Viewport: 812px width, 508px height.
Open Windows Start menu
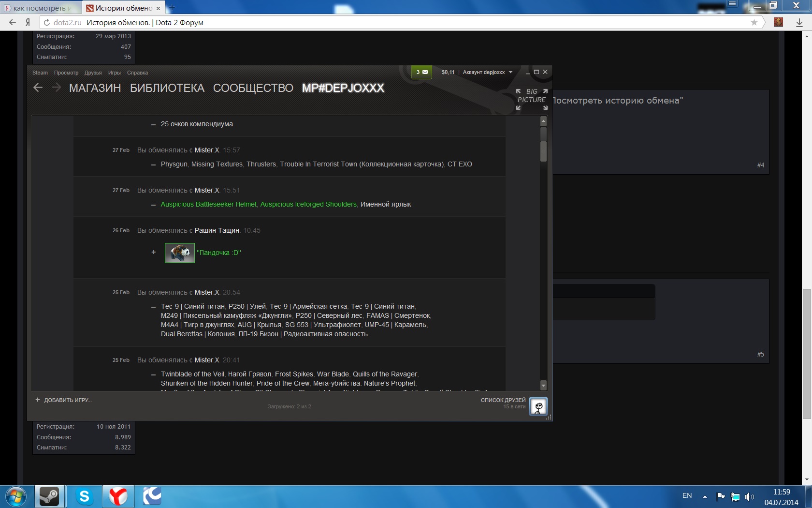[x=15, y=496]
